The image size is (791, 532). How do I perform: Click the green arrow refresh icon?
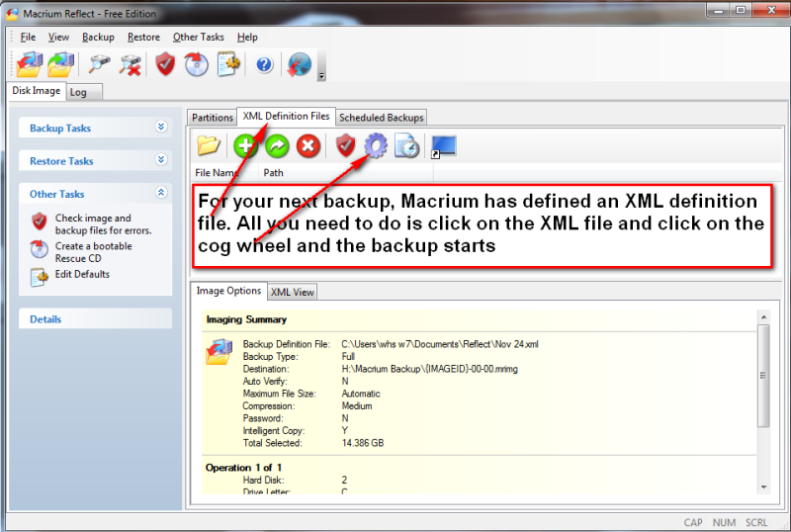pos(277,146)
